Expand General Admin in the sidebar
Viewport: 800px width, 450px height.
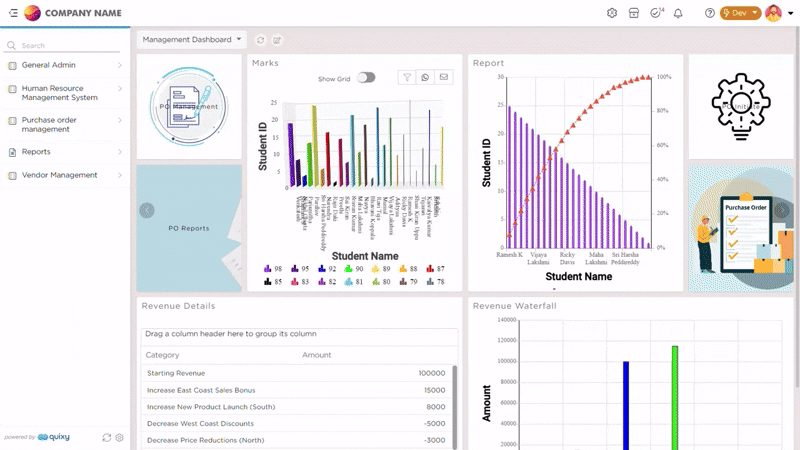point(64,65)
